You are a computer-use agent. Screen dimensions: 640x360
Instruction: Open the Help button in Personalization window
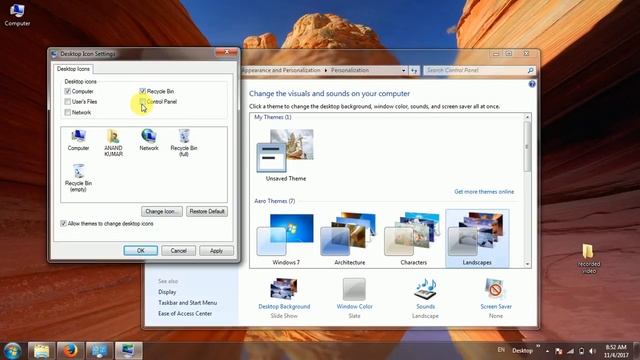(x=532, y=84)
